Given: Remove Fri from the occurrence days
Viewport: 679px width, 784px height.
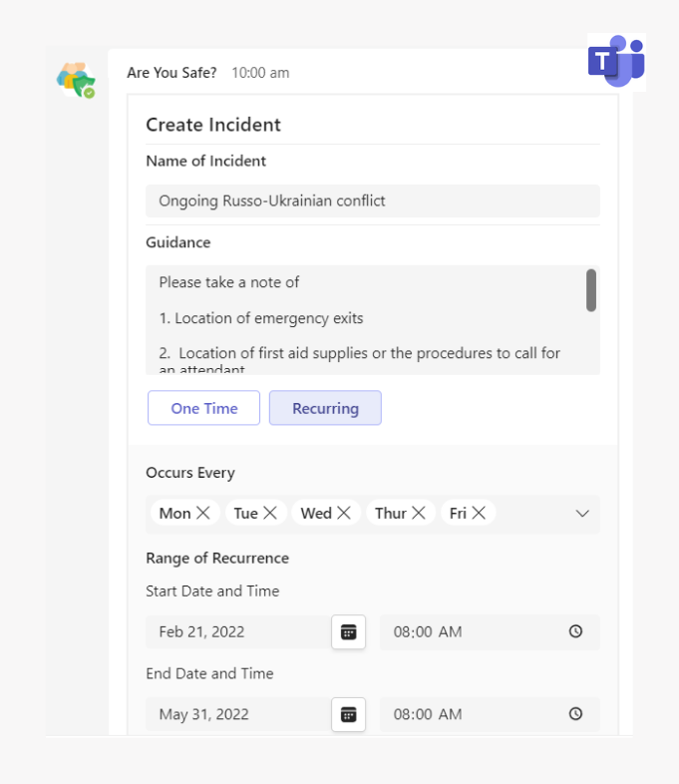Looking at the screenshot, I should point(479,513).
